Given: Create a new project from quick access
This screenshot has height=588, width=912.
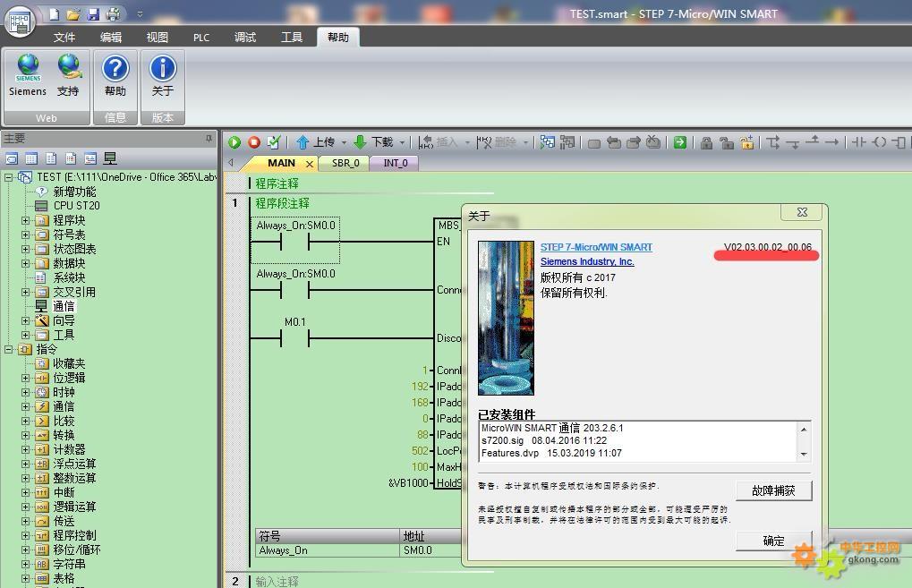Looking at the screenshot, I should 54,14.
